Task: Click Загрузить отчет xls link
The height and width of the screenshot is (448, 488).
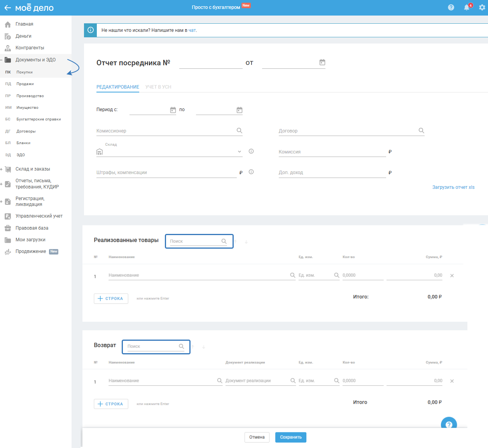Action: pos(453,187)
